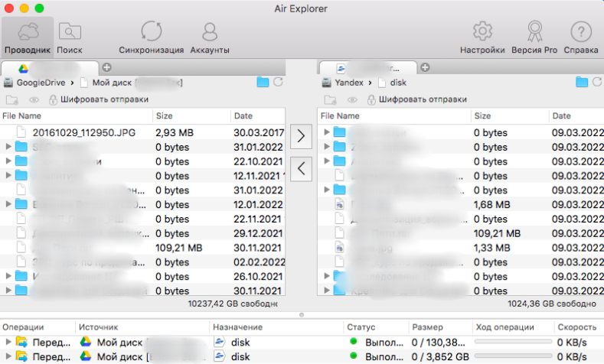Expand first transfer operation row for 130,38

pos(8,342)
